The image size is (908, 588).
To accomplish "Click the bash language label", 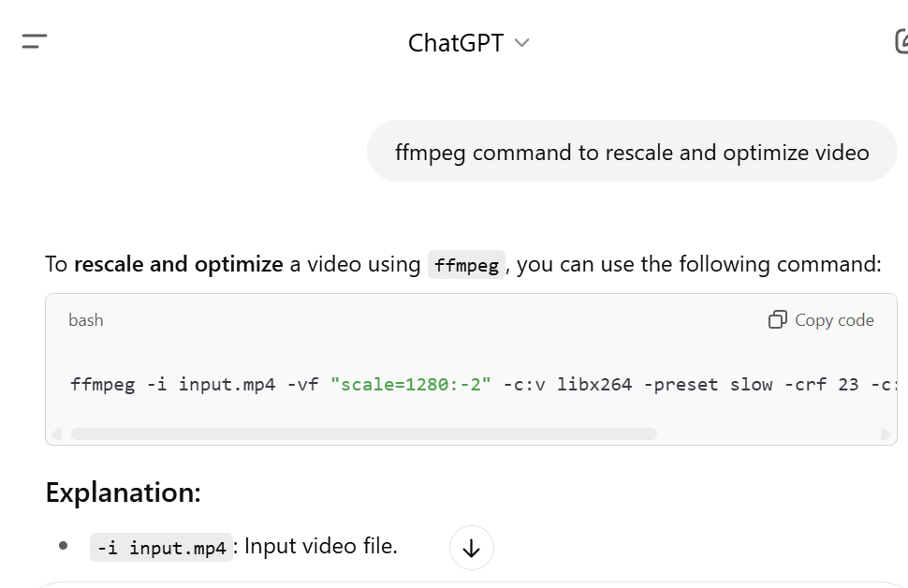I will [86, 320].
